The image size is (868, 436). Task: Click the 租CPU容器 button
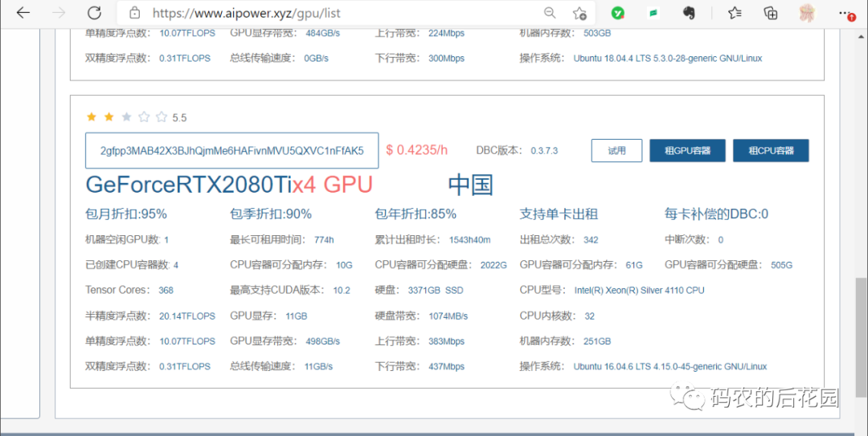(771, 150)
